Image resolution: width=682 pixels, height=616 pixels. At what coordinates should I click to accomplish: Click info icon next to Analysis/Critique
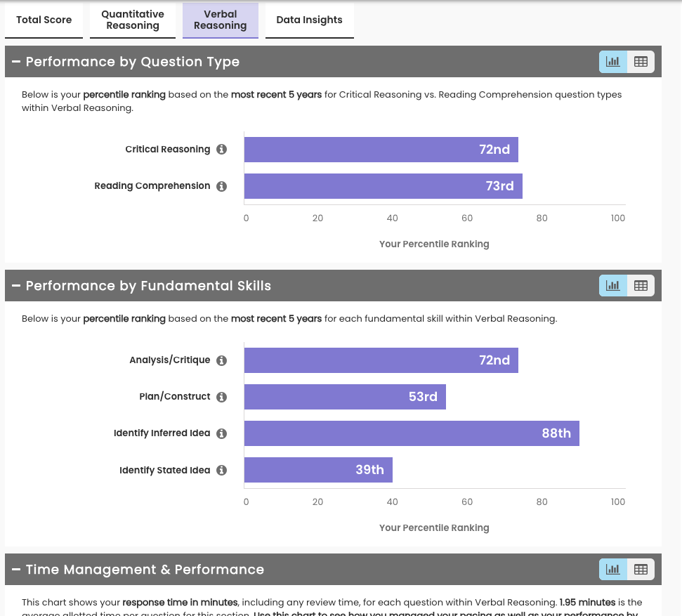[222, 360]
